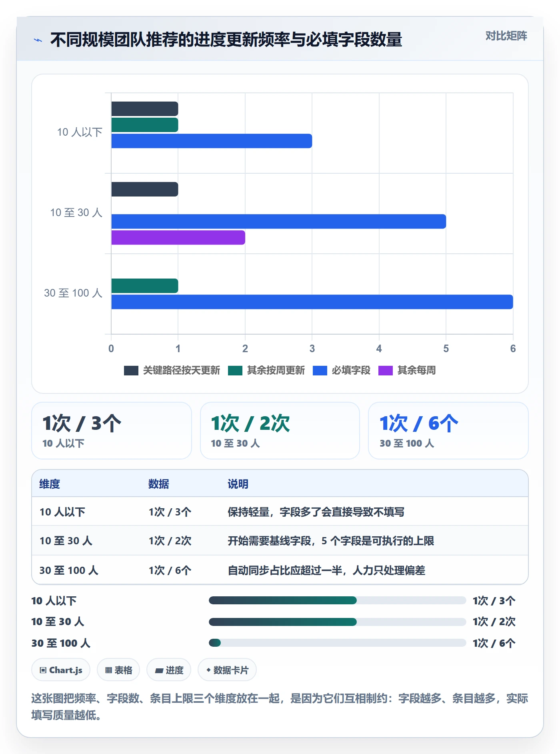Click the 1次 / 6个 stat card

pyautogui.click(x=448, y=431)
